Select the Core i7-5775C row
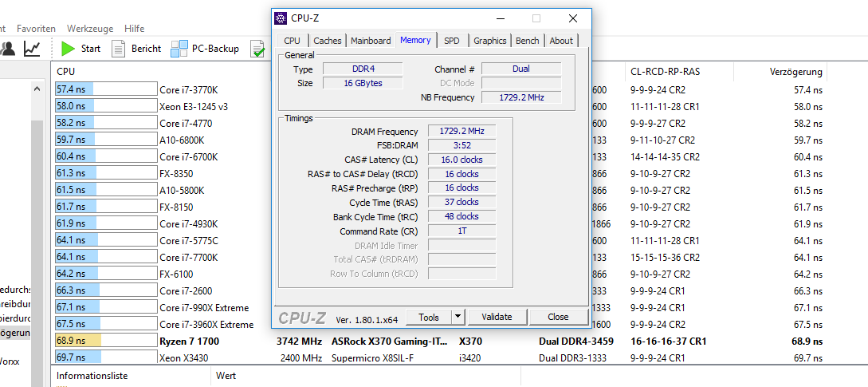The width and height of the screenshot is (868, 387). pos(441,241)
